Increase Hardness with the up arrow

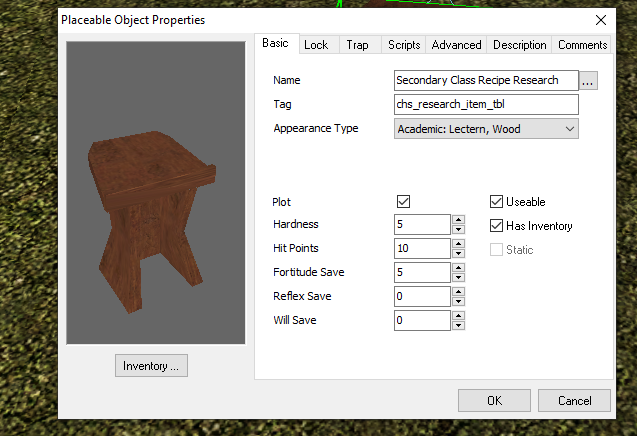coord(458,220)
